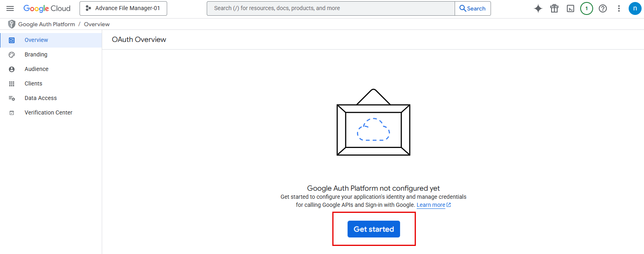The height and width of the screenshot is (254, 644).
Task: Select Overview in the sidebar
Action: 36,40
